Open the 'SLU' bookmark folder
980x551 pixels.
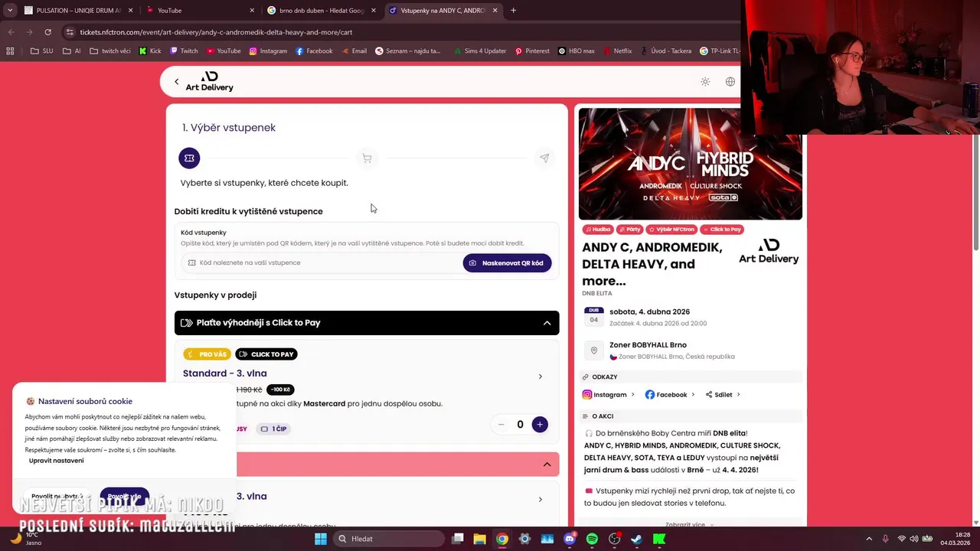pos(42,51)
